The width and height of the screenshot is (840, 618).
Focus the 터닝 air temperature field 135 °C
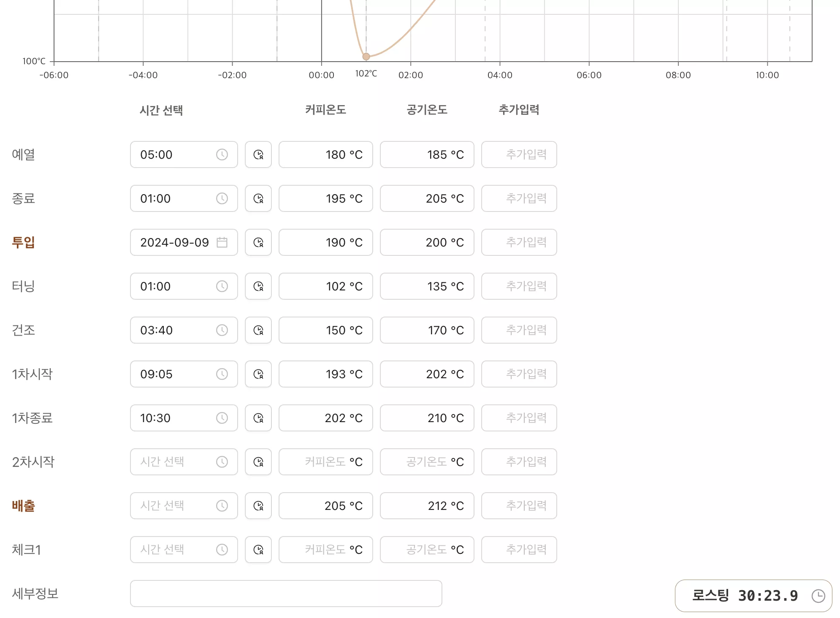point(427,286)
